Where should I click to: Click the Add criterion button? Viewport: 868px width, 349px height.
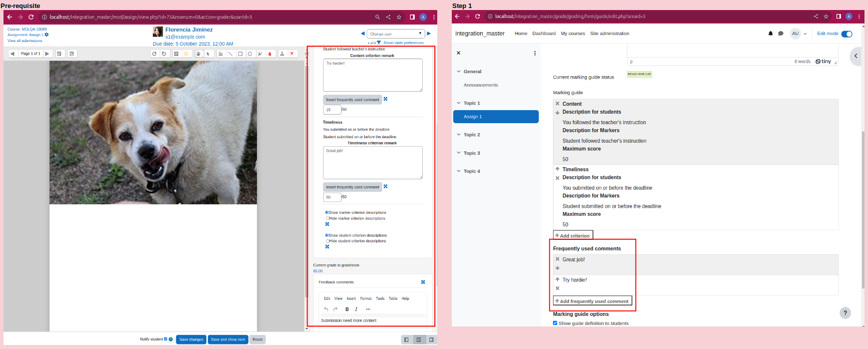573,235
